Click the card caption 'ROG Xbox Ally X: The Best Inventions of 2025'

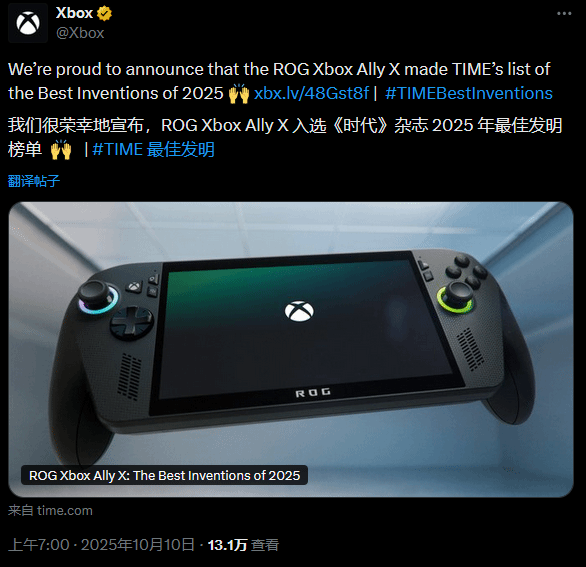[x=164, y=475]
